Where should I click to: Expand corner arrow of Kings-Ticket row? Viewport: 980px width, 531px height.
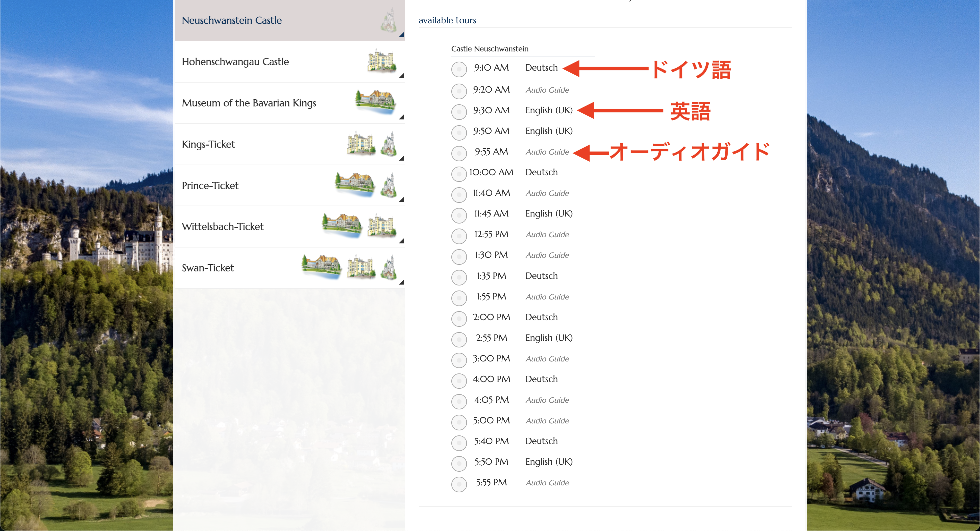[401, 159]
